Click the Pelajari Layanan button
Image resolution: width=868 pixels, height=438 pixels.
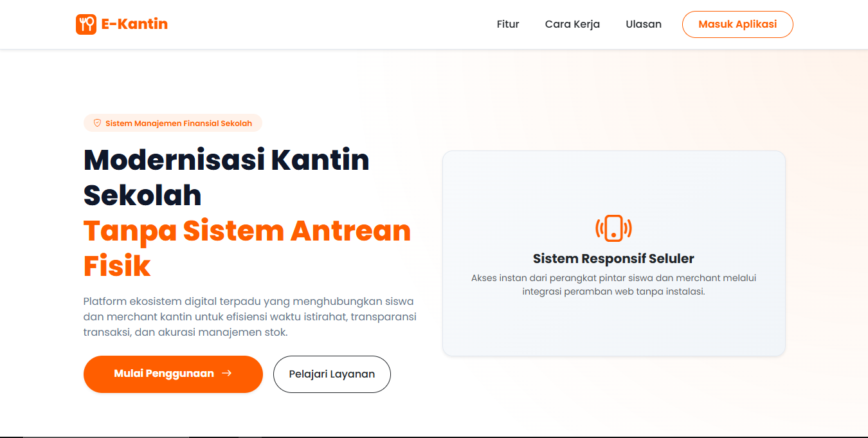coord(332,374)
